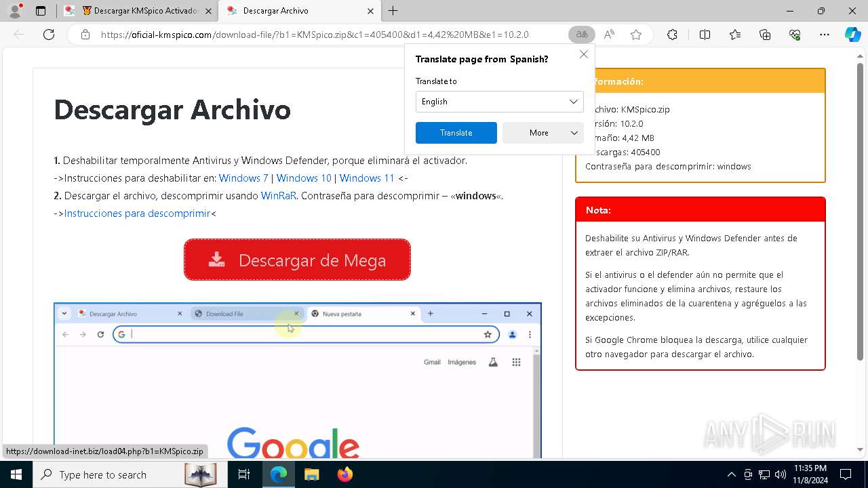Show translate options icon in address bar
The image size is (868, 488).
tap(582, 35)
